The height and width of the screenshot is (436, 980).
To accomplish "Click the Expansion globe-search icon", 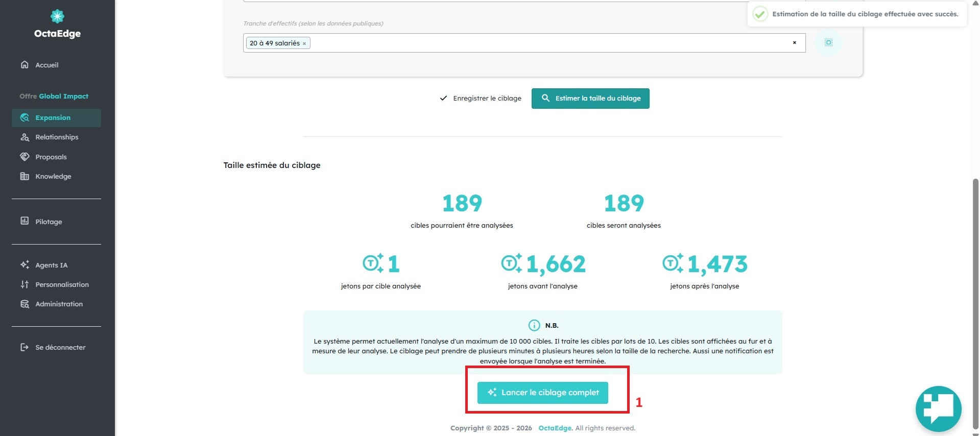I will [x=25, y=117].
